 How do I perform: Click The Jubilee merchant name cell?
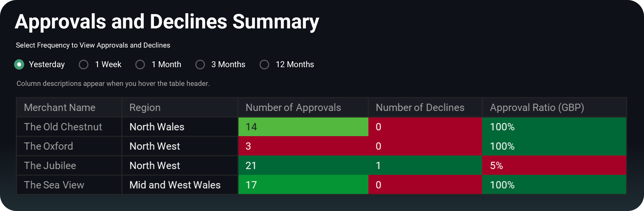pyautogui.click(x=50, y=165)
